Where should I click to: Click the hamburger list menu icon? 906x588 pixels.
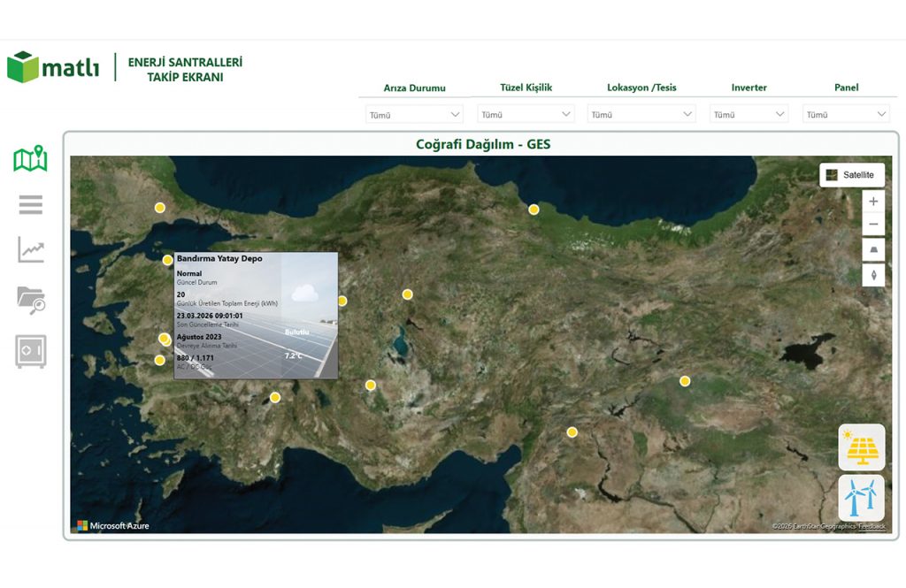[30, 205]
